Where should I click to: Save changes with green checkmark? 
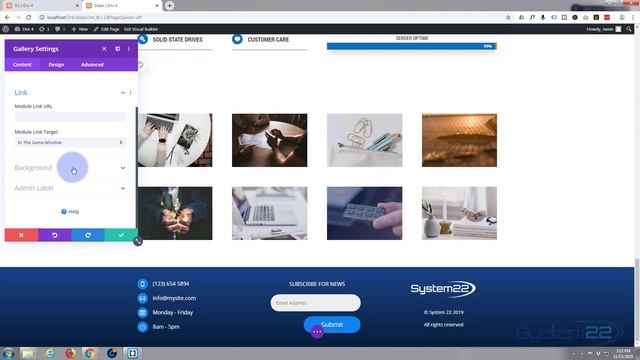tap(121, 235)
